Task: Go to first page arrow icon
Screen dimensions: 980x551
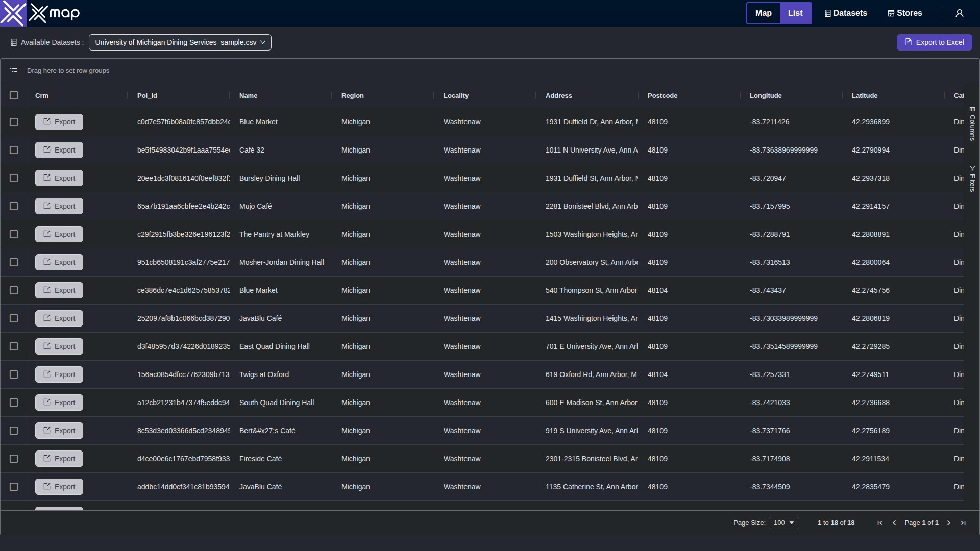Action: point(879,523)
